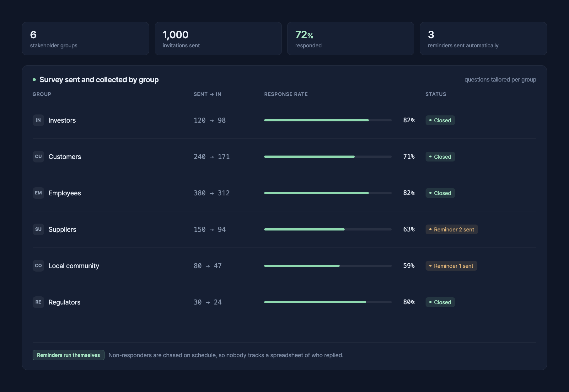The width and height of the screenshot is (569, 392).
Task: Click the 240 → 171 value for Customers
Action: point(212,157)
